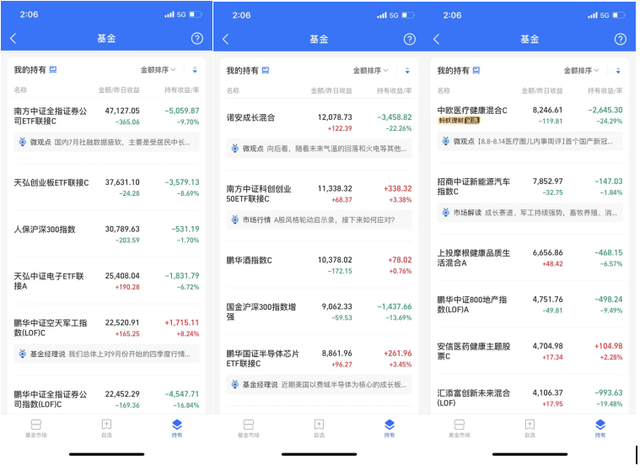Screen dimensions: 640x471
Task: Click amount 47,127.05 on left screen
Action: click(122, 111)
